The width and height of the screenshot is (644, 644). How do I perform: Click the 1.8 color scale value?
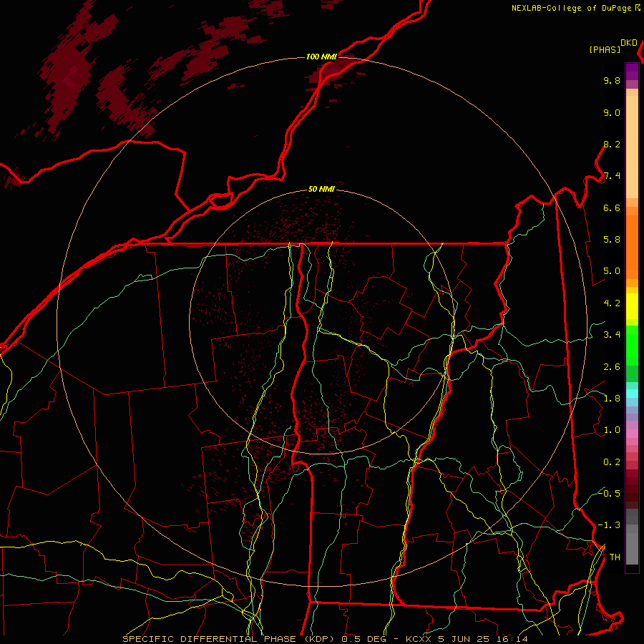pyautogui.click(x=612, y=399)
